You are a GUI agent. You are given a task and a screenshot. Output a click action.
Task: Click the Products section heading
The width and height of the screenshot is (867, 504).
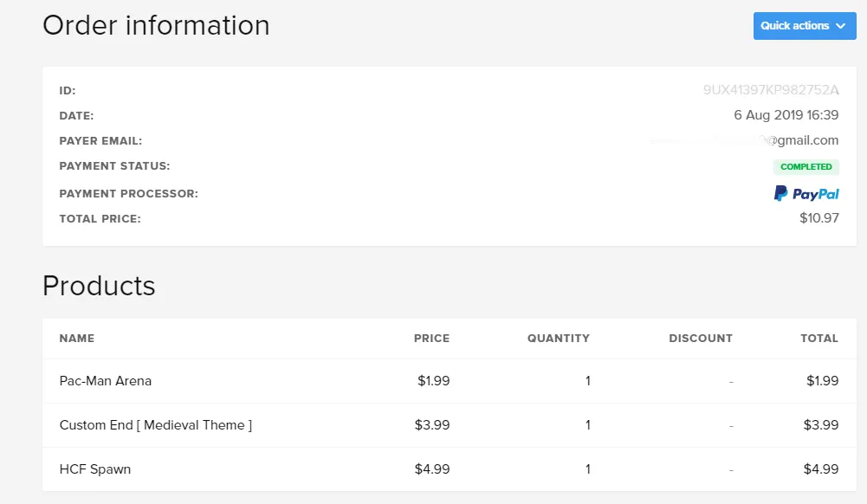pyautogui.click(x=99, y=286)
